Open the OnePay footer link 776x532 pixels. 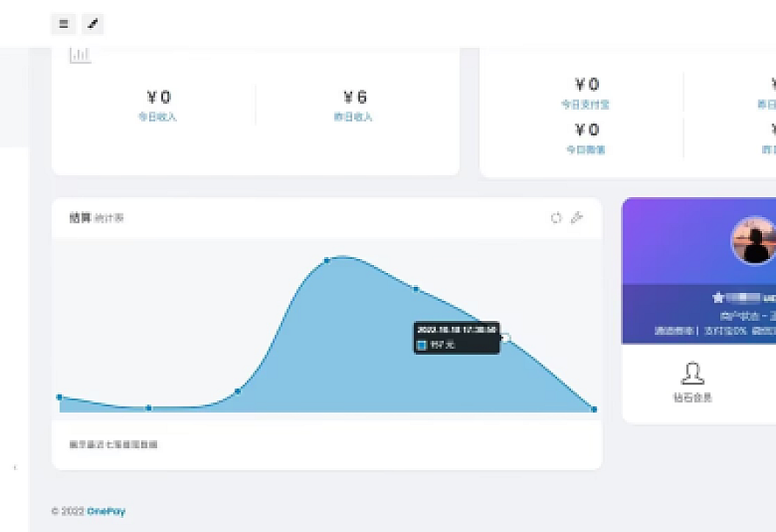coord(106,511)
